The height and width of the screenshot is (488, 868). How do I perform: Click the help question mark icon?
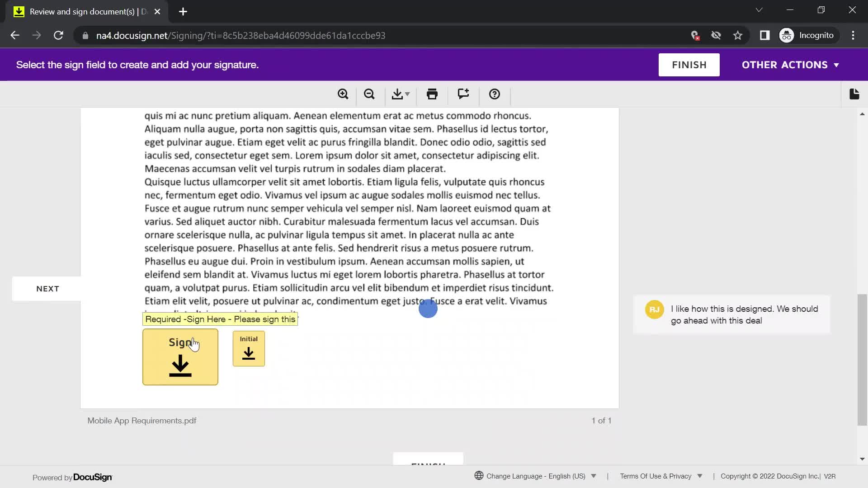(x=495, y=94)
